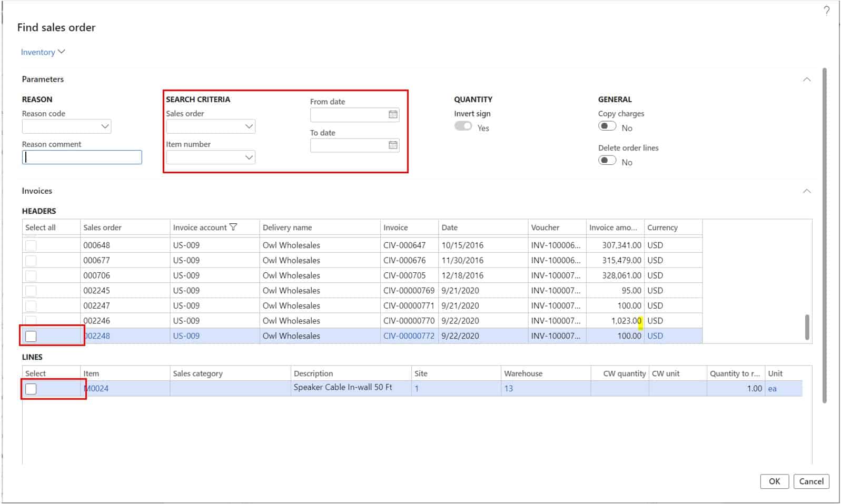Check the box for sales order 000706
The image size is (841, 504).
coord(31,275)
